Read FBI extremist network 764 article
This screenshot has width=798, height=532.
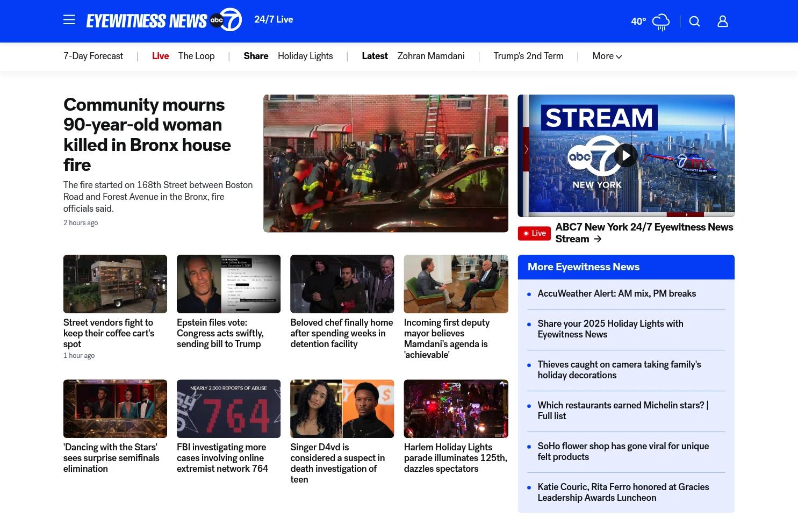pos(222,458)
